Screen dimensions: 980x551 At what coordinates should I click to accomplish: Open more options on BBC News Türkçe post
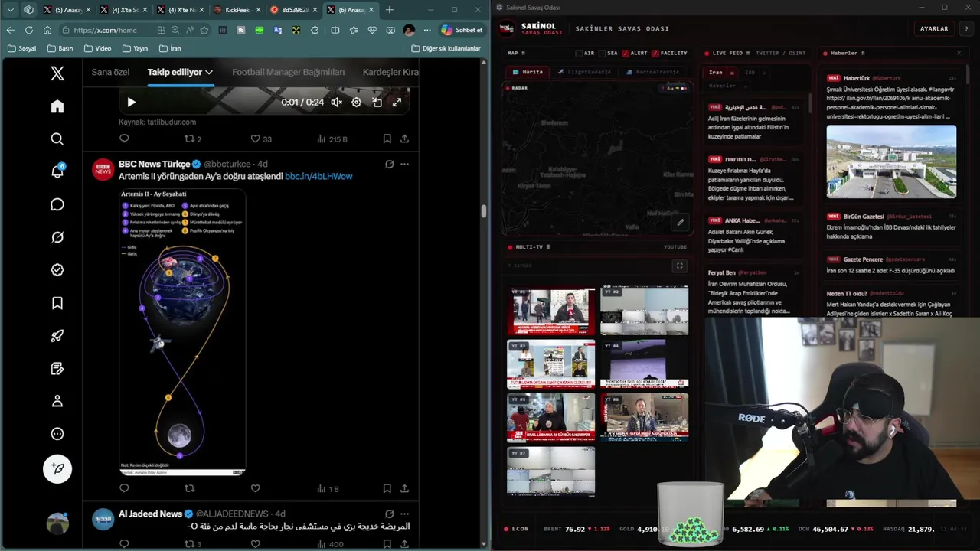(x=404, y=164)
